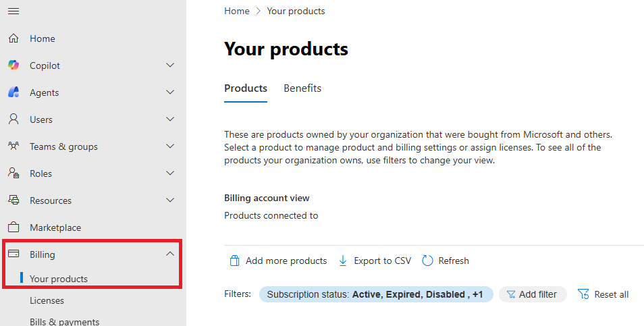Screen dimensions: 644x326
Task: Expand the Copilot section chevron
Action: (x=170, y=65)
